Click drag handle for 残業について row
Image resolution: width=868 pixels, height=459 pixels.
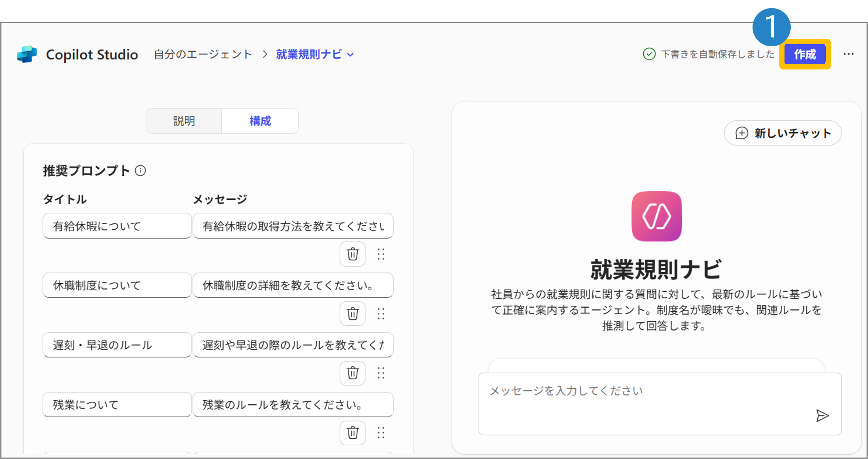(x=381, y=433)
